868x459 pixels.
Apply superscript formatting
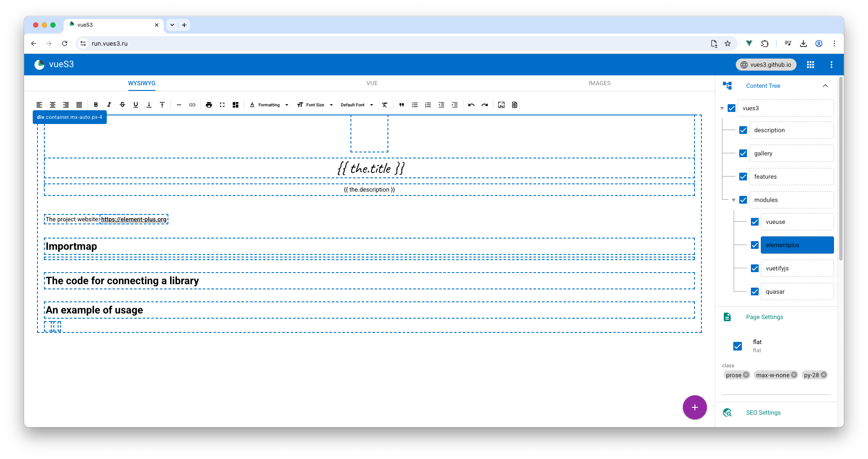point(162,105)
